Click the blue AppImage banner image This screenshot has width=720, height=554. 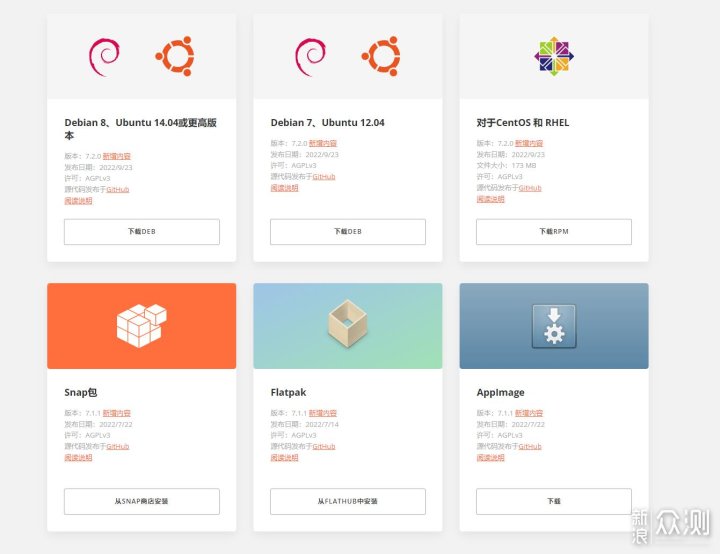(554, 326)
